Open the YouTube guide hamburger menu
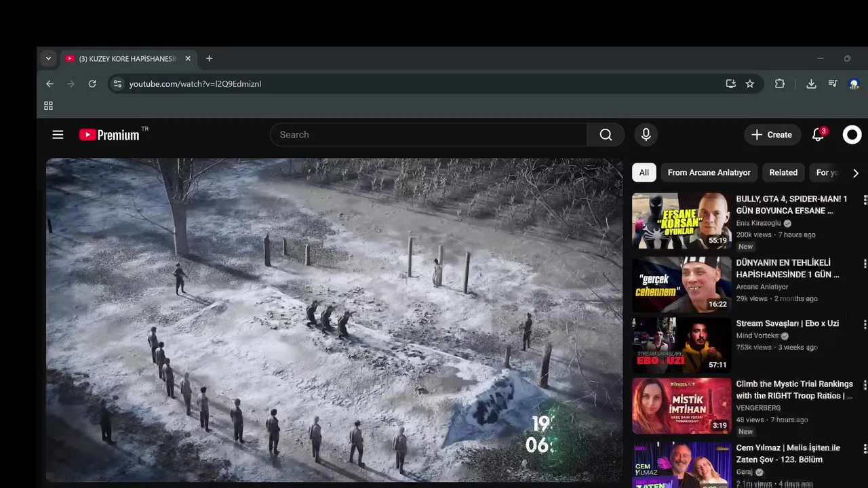The height and width of the screenshot is (488, 868). [x=58, y=135]
